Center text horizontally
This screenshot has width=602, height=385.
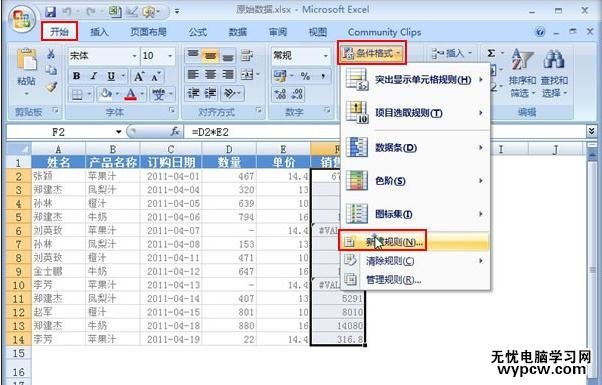[210, 74]
